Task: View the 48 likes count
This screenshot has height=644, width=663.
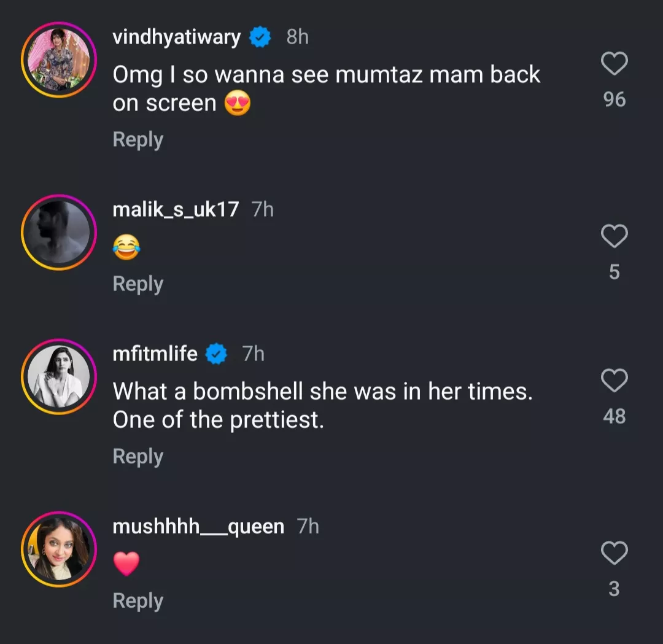Action: point(614,416)
